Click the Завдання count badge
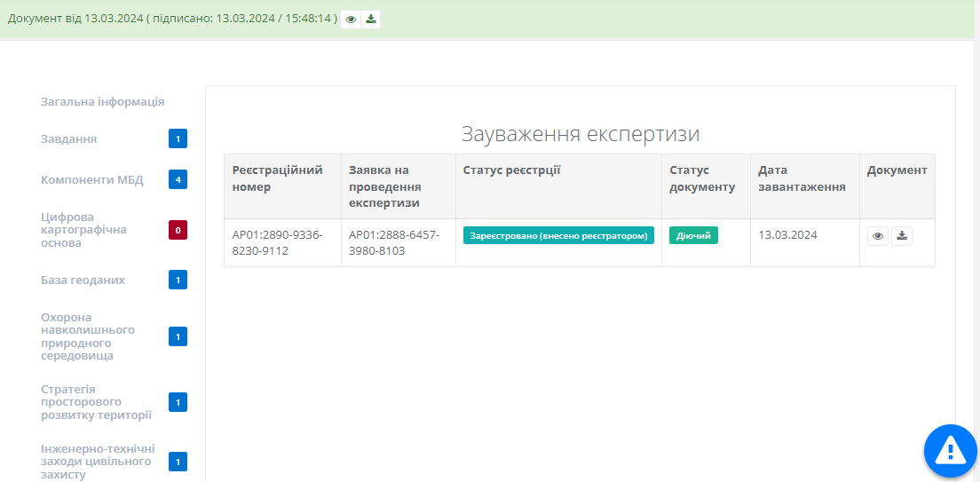980x482 pixels. [x=178, y=138]
